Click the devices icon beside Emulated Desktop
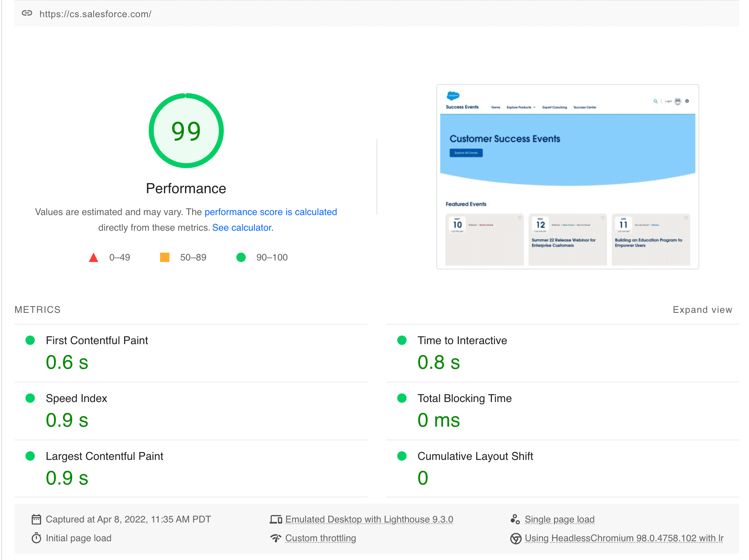The height and width of the screenshot is (560, 749). [x=276, y=519]
